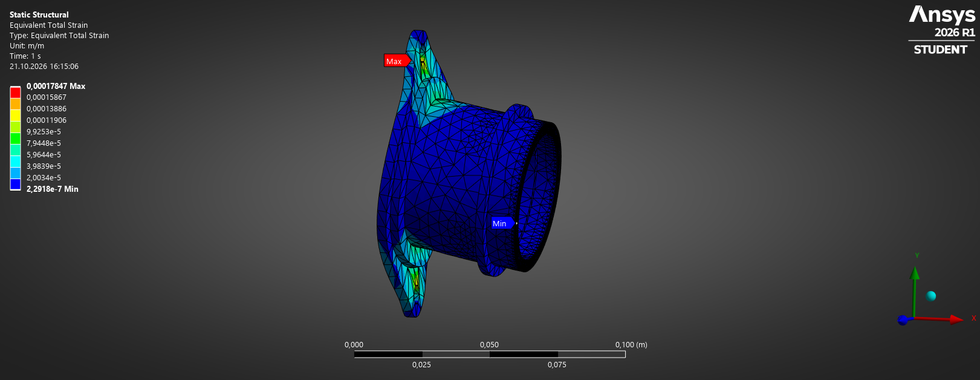The height and width of the screenshot is (380, 980).
Task: Click the blue Min probe label
Action: click(x=503, y=223)
